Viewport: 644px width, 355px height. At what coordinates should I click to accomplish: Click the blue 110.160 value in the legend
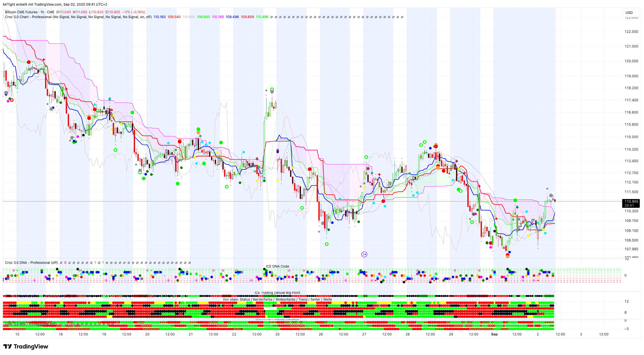click(159, 17)
